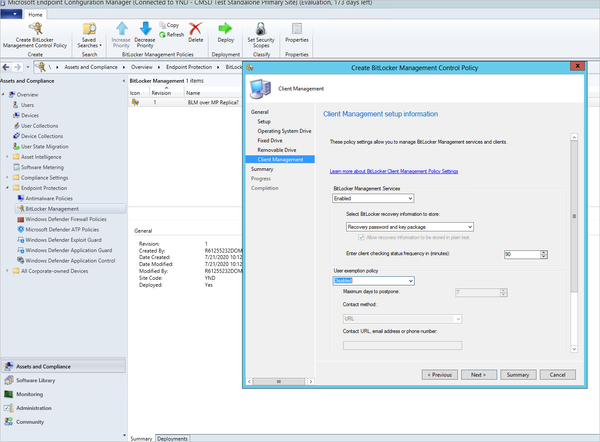Click the Forward navigation arrow
600x442 pixels.
18,67
